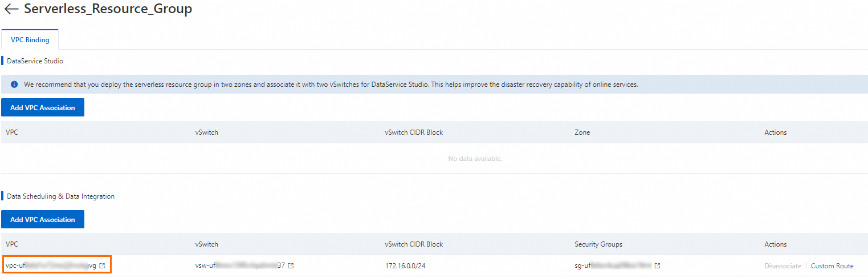Switch to the VPC Binding tab
The width and height of the screenshot is (868, 278).
(x=30, y=40)
